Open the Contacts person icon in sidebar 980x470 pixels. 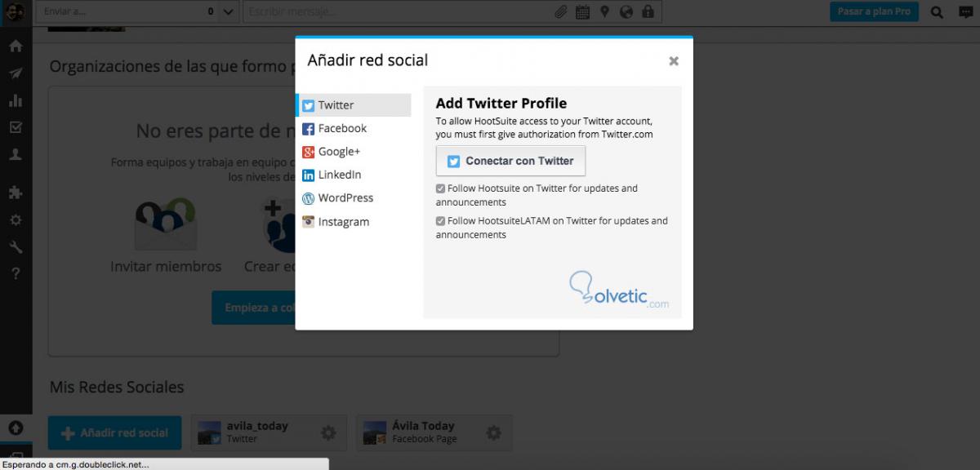click(15, 153)
